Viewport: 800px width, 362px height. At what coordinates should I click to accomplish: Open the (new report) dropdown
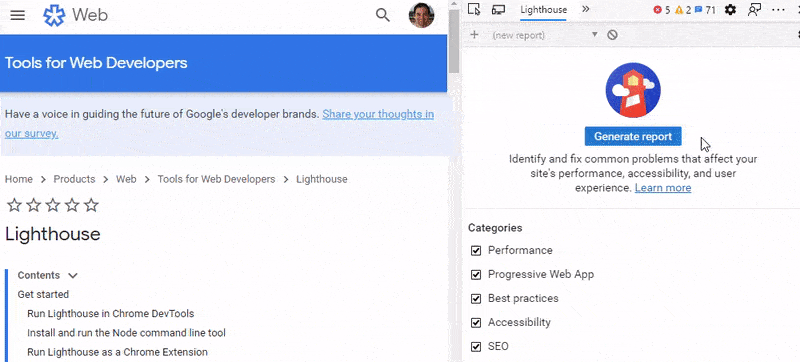544,35
